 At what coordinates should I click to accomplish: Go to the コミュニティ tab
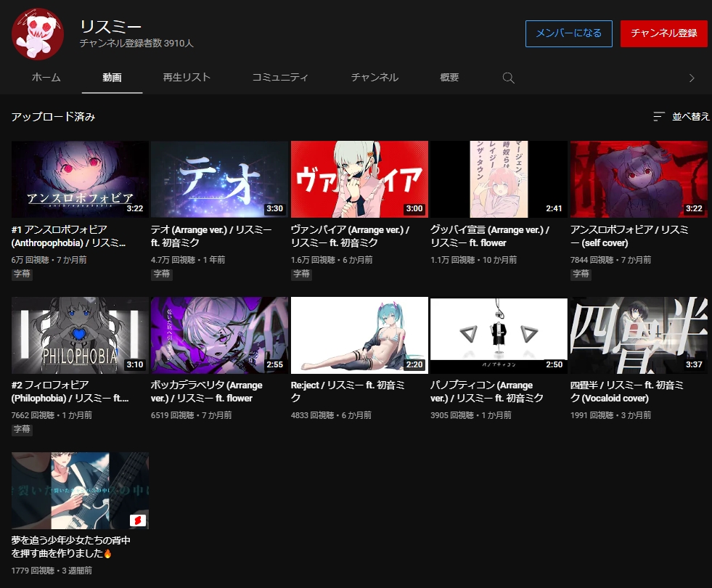pos(279,78)
